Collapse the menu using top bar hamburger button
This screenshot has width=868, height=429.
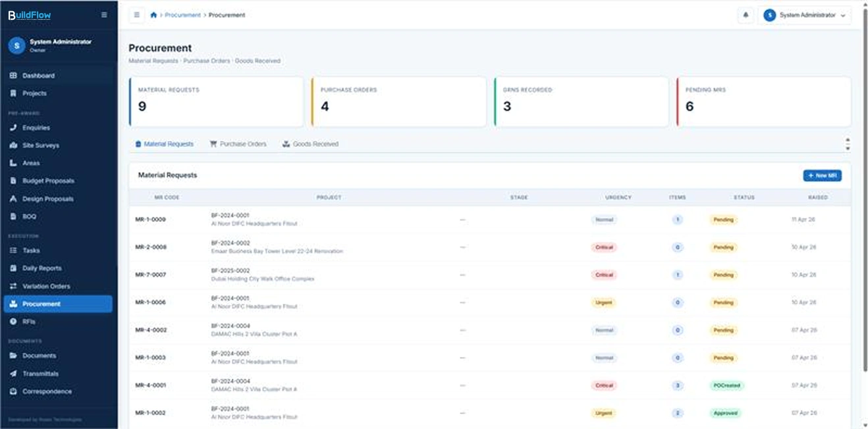136,15
